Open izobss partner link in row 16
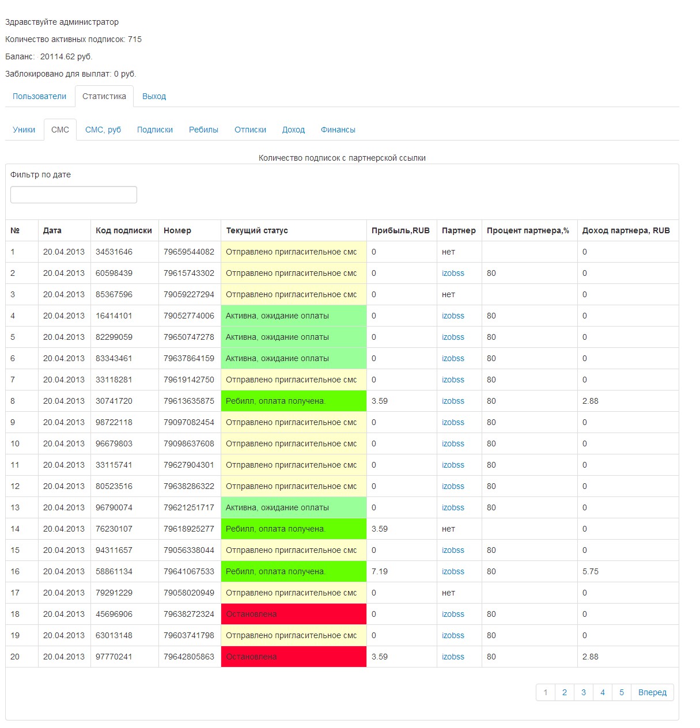This screenshot has height=728, width=700. (453, 571)
